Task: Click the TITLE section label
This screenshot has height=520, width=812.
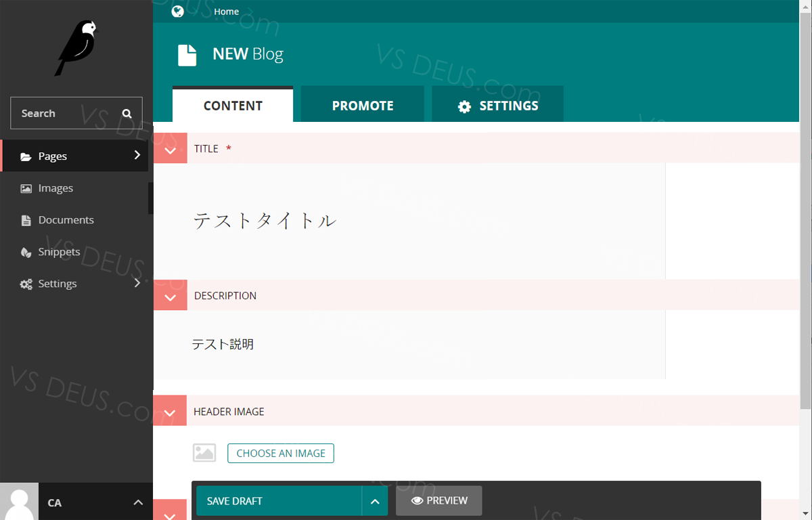Action: click(206, 149)
